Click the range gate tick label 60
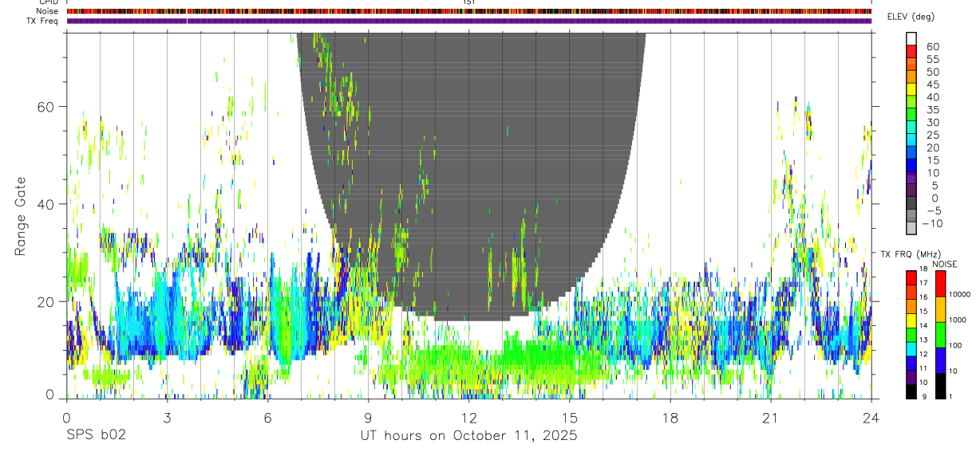This screenshot has width=980, height=452. click(45, 107)
